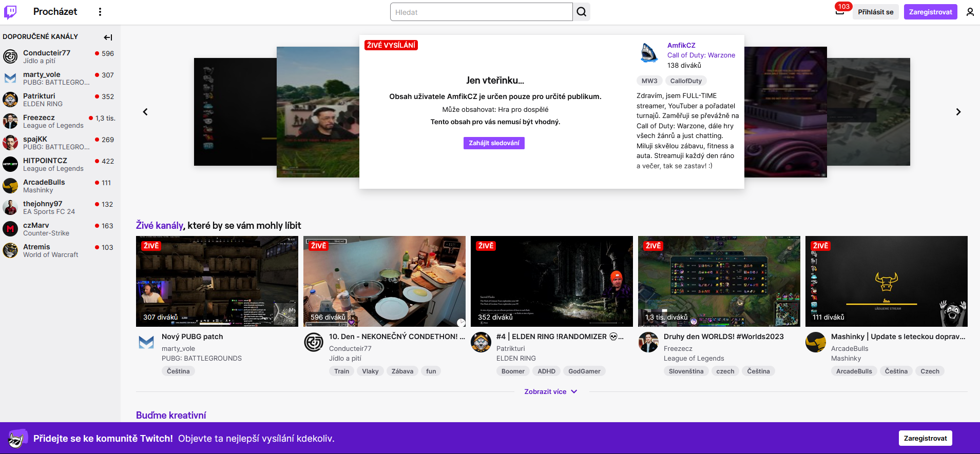Screen dimensions: 980x454
Task: Open the user profile icon
Action: coord(970,12)
